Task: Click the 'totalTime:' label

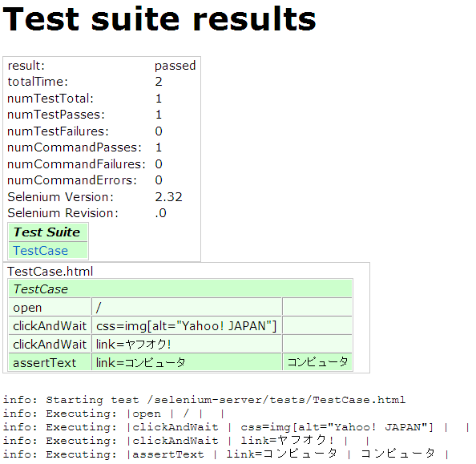Action: click(38, 82)
